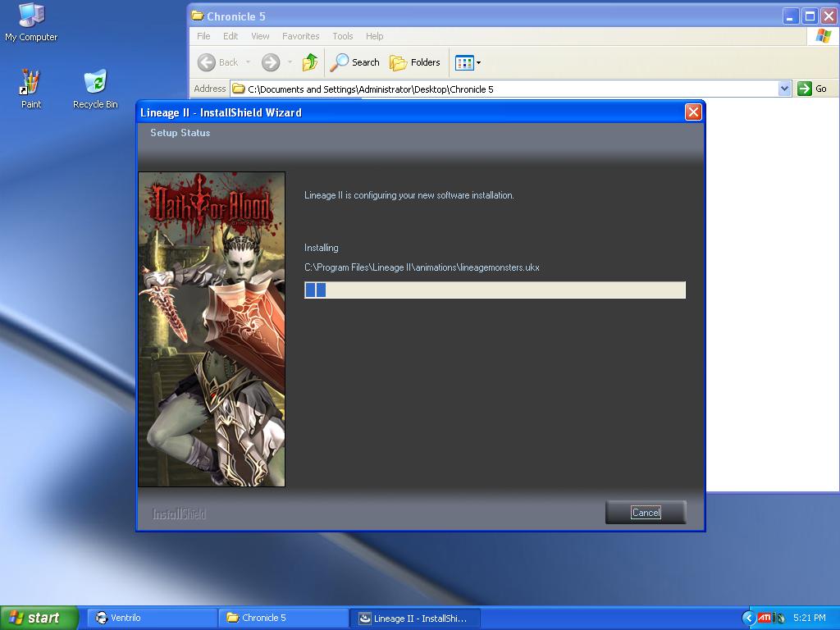Image resolution: width=840 pixels, height=630 pixels.
Task: Open the File menu in Chronicle 5
Action: click(203, 36)
